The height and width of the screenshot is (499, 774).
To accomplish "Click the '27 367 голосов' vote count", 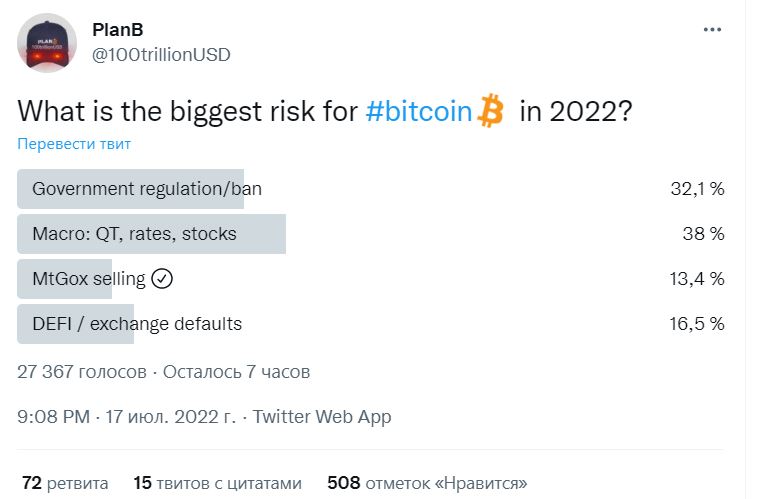I will pyautogui.click(x=82, y=372).
